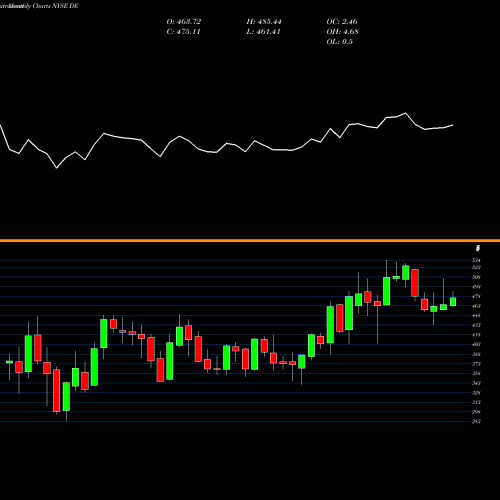Viewport: 500px width, 500px height.
Task: Select the rightmost green candlestick
Action: (453, 302)
